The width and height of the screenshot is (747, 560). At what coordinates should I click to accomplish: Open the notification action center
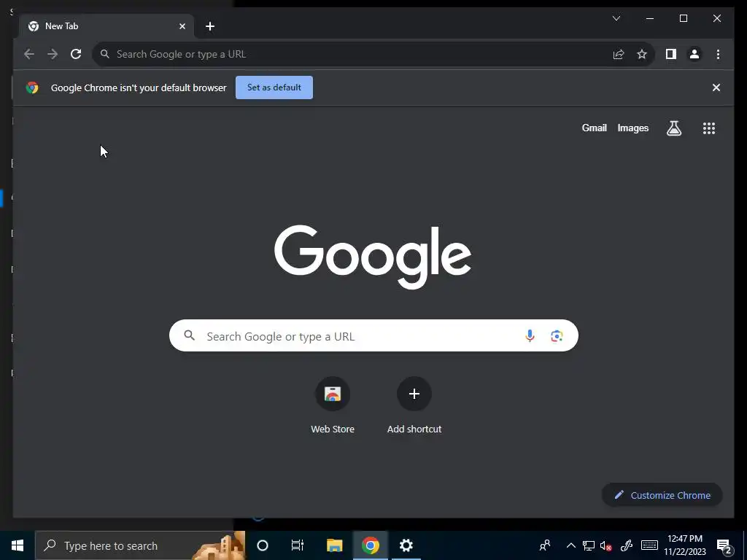pyautogui.click(x=724, y=545)
